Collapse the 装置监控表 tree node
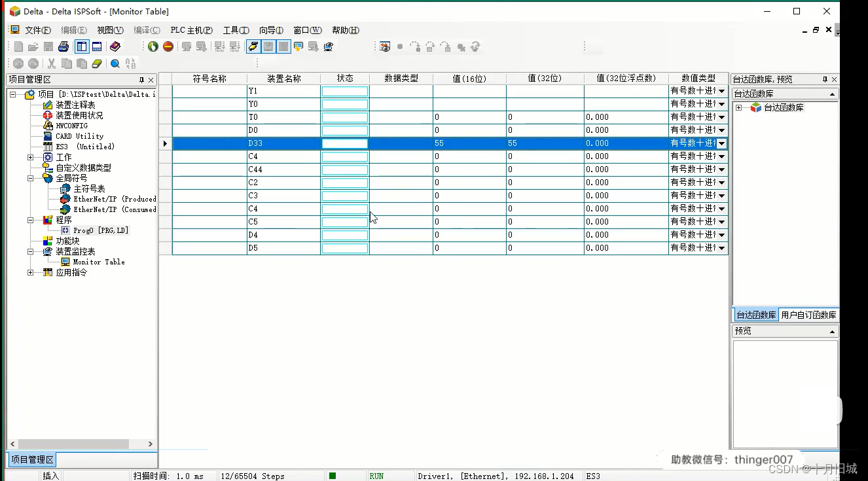The width and height of the screenshot is (868, 481). (30, 251)
